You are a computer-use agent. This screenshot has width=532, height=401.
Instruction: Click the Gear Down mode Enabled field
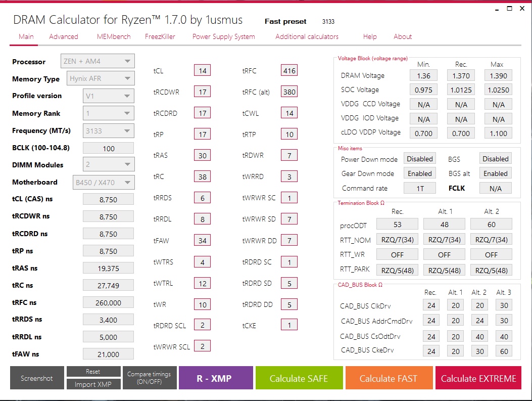coord(420,173)
